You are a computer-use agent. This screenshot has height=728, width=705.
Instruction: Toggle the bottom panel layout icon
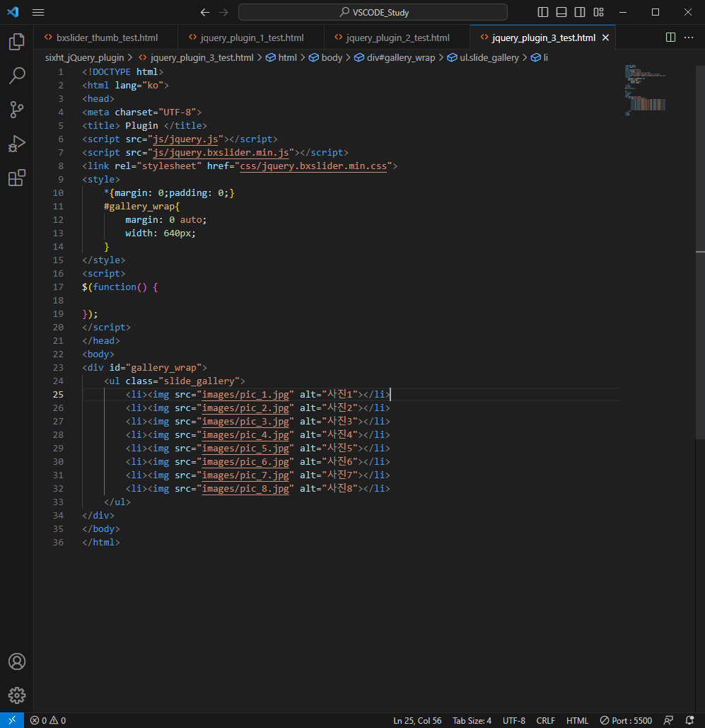pyautogui.click(x=561, y=12)
